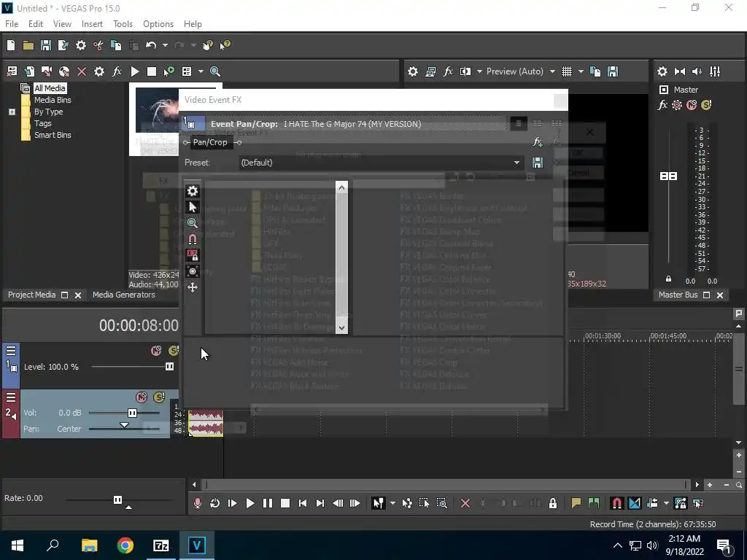
Task: Open Master FX in Master Bus
Action: tap(662, 105)
